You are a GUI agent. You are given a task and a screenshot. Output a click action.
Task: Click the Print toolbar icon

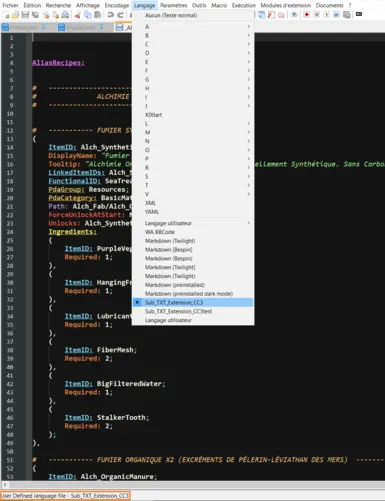coord(65,15)
